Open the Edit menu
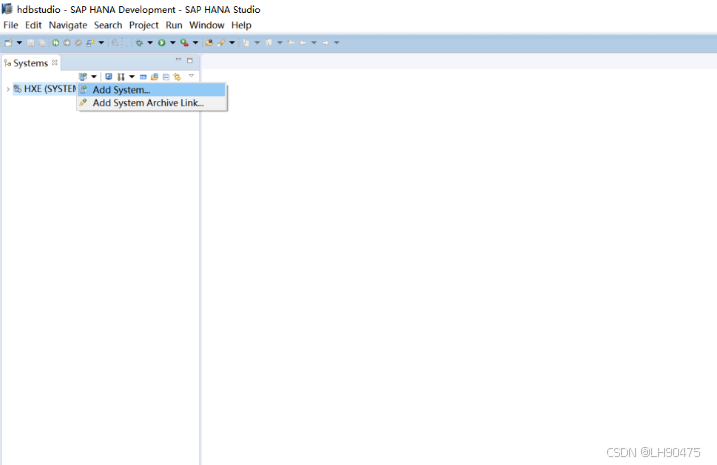 coord(33,25)
